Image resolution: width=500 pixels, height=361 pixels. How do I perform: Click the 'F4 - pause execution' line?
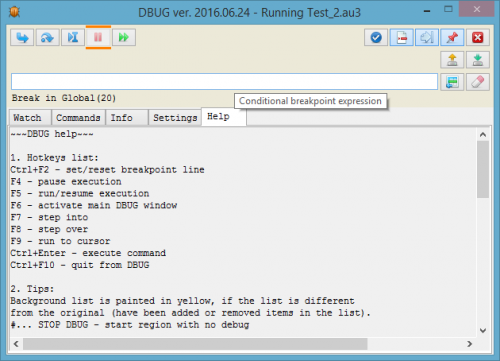(x=66, y=182)
